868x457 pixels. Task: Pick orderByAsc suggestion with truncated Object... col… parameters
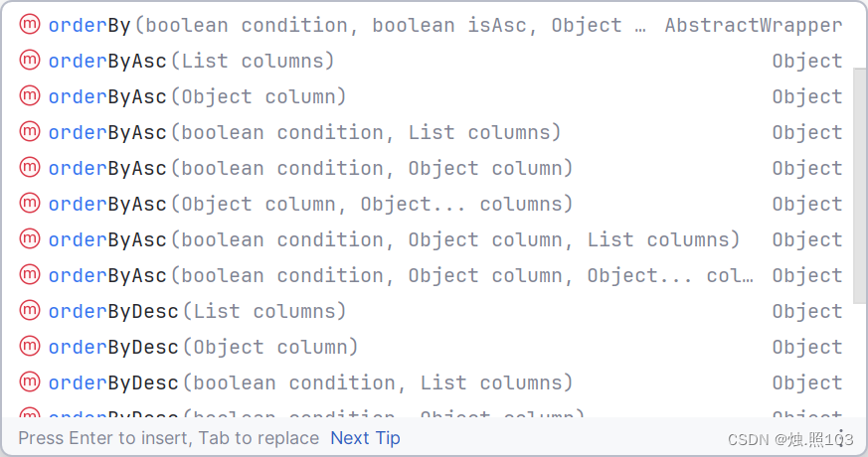(431, 275)
